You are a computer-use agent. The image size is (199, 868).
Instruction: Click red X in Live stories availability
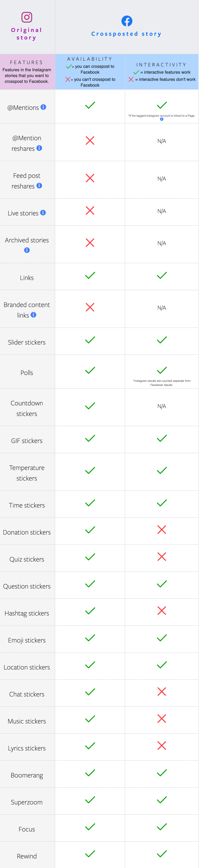click(x=90, y=211)
